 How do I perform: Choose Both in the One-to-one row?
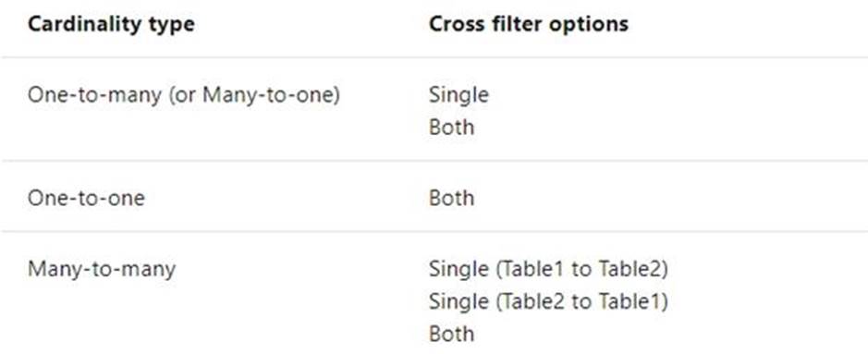point(452,198)
